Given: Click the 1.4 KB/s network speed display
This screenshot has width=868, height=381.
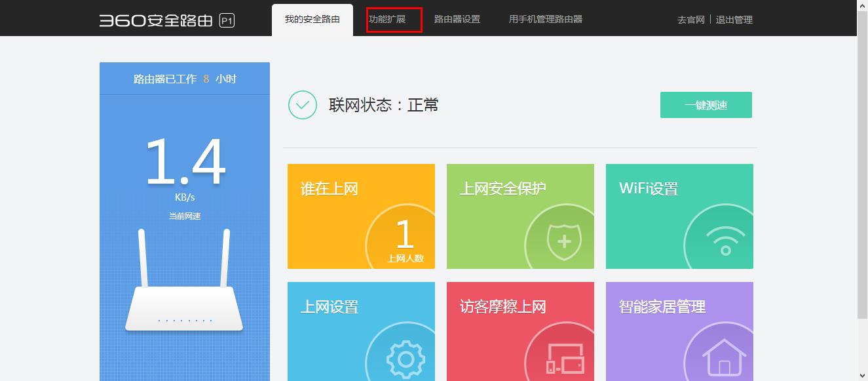Looking at the screenshot, I should coord(184,170).
